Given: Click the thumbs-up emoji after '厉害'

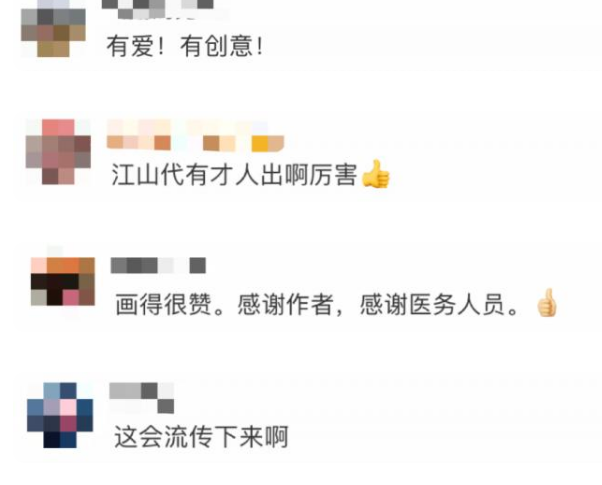Looking at the screenshot, I should [376, 174].
